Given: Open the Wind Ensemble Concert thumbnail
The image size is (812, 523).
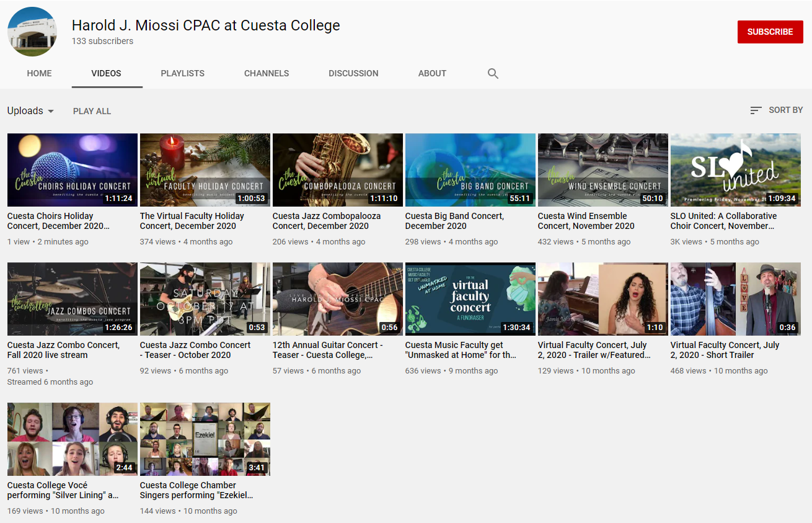Looking at the screenshot, I should 602,170.
